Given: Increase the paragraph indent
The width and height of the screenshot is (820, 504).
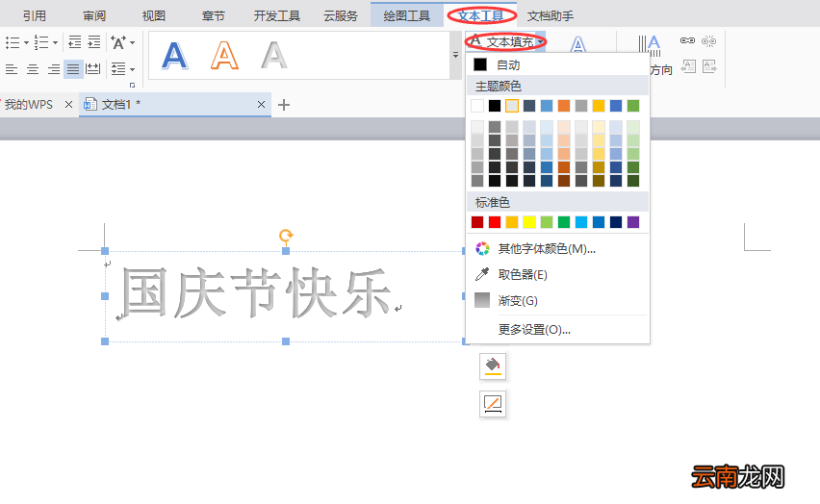Looking at the screenshot, I should pos(94,41).
